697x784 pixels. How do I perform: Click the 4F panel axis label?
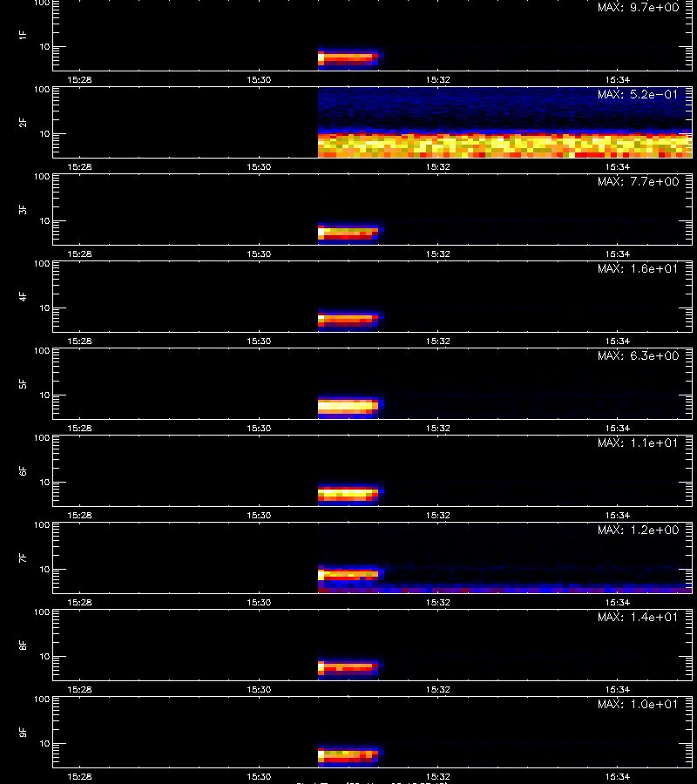(23, 296)
